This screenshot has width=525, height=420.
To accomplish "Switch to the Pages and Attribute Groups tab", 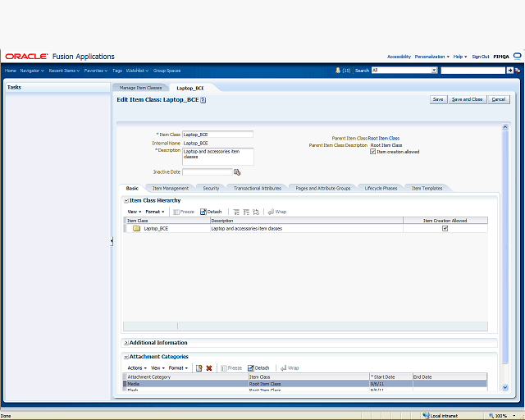I will coord(323,189).
